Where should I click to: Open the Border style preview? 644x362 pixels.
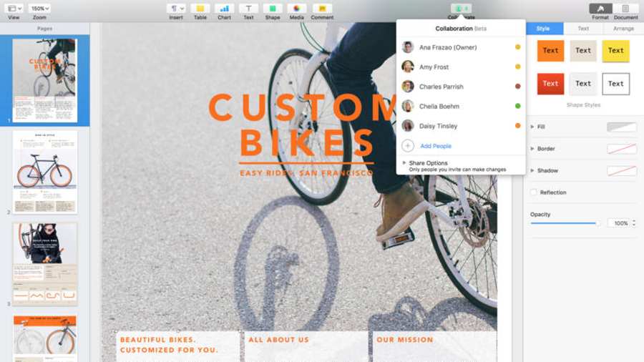(x=622, y=149)
